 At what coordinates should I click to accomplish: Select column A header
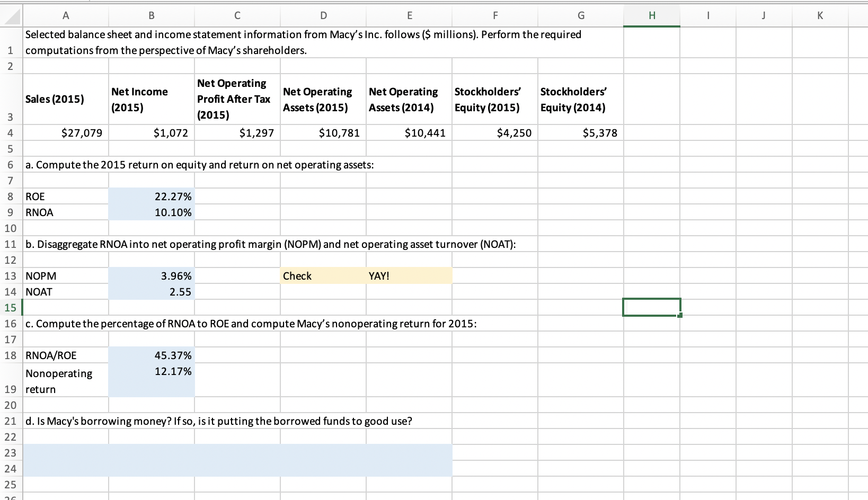click(x=66, y=16)
